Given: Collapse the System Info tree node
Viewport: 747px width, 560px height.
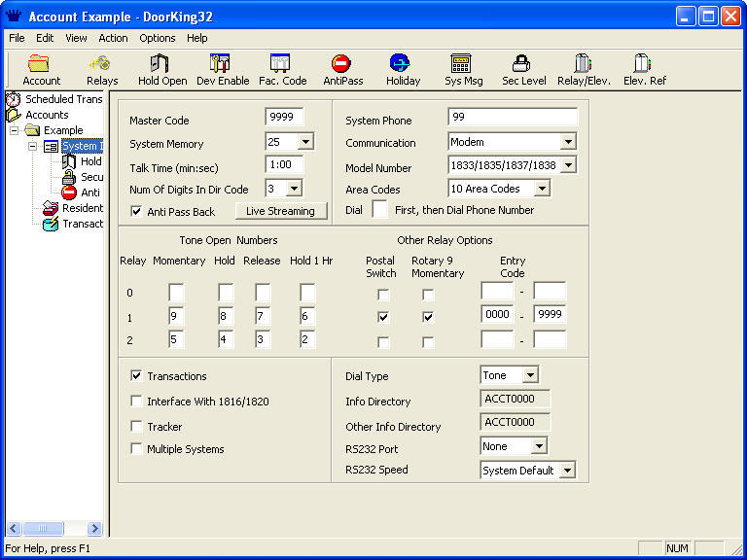Looking at the screenshot, I should (33, 146).
